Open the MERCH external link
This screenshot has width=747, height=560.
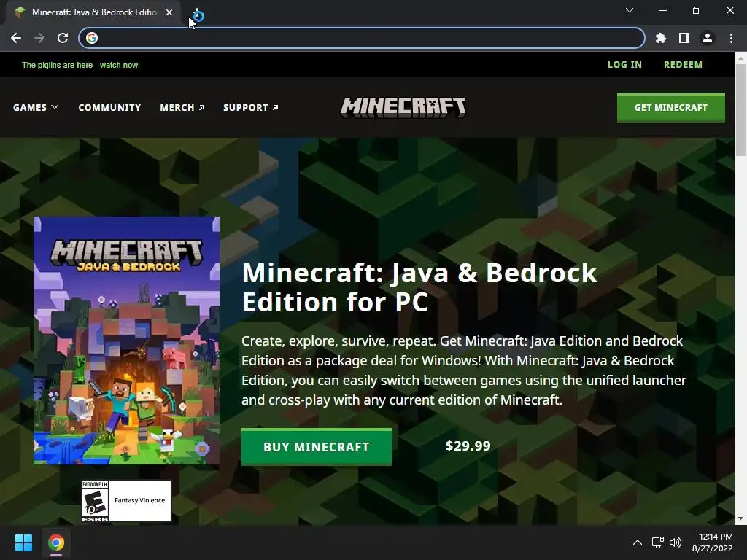pyautogui.click(x=182, y=108)
